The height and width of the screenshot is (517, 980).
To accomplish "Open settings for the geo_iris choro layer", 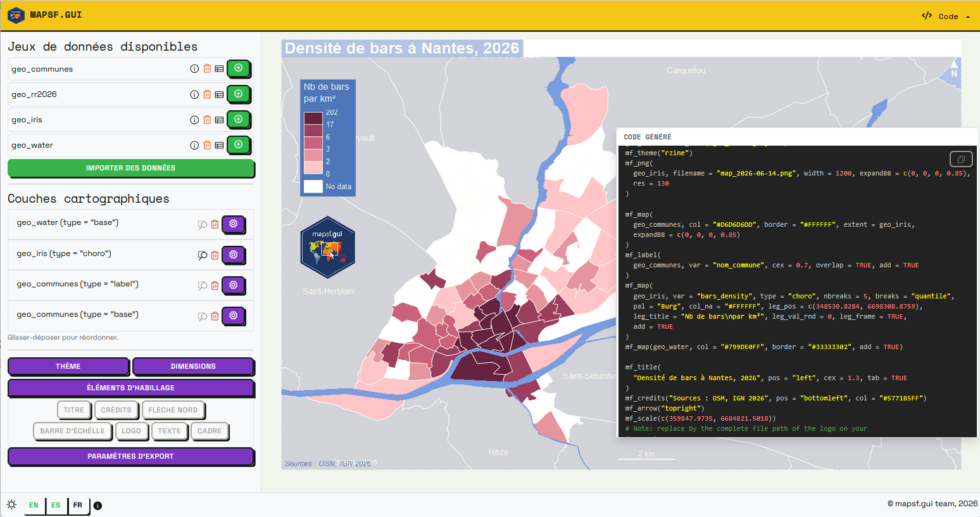I will point(234,254).
